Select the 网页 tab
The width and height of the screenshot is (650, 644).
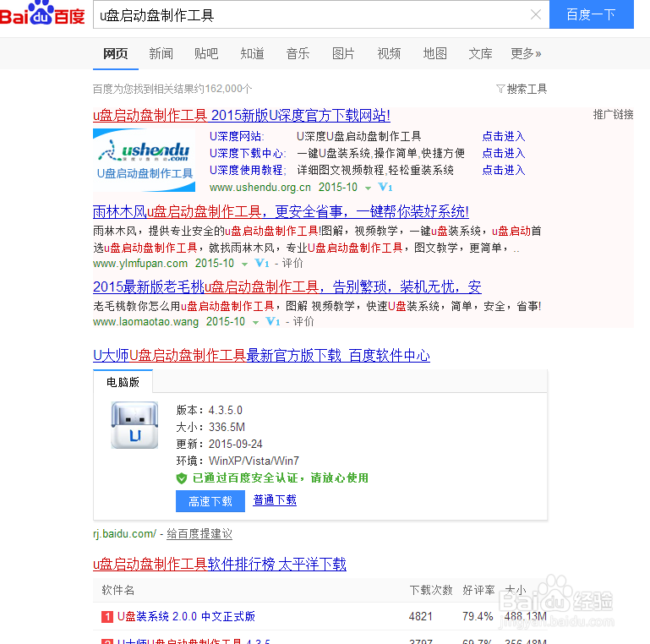tap(115, 53)
